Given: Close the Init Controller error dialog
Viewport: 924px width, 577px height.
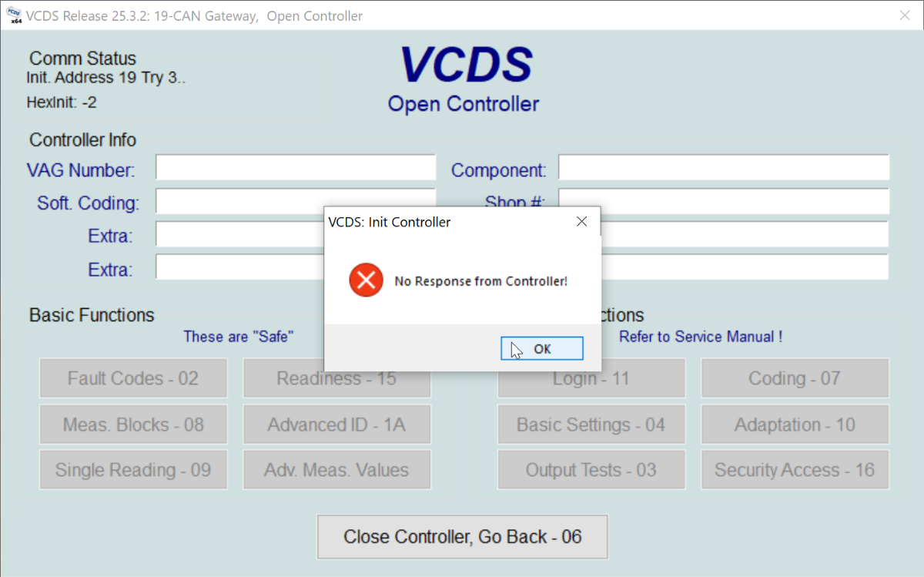Looking at the screenshot, I should click(582, 222).
